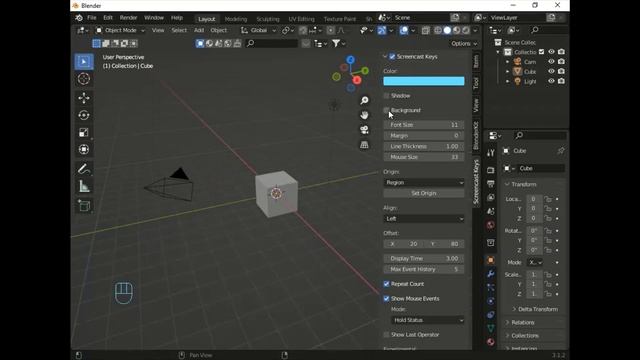Choose the Move tool
The image size is (640, 360).
[x=84, y=98]
